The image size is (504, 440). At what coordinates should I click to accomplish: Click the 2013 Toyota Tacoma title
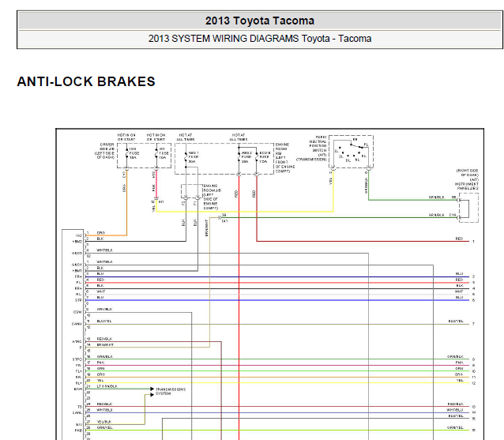[x=260, y=21]
